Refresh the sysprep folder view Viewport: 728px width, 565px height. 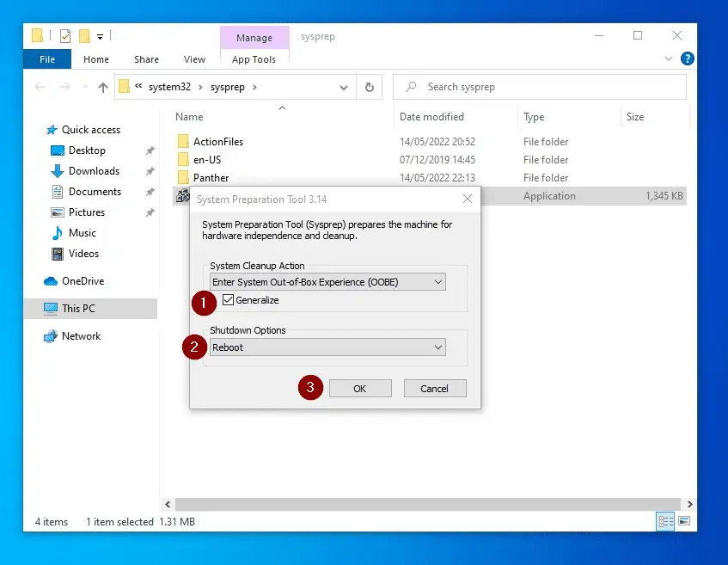point(369,87)
